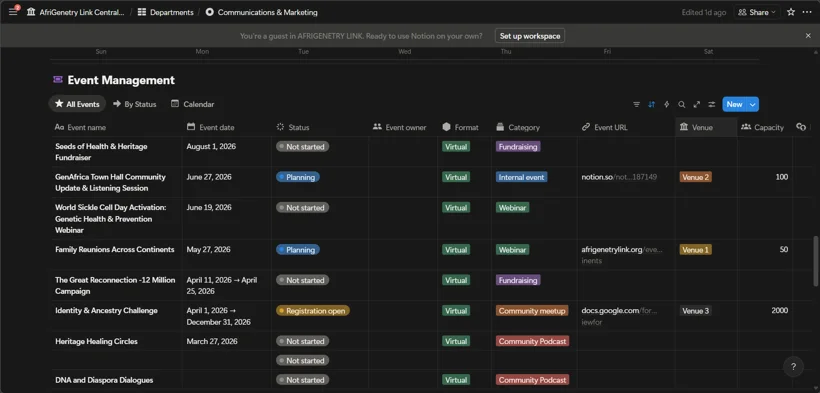The image size is (820, 393).
Task: Open database full-page expand icon
Action: point(697,104)
